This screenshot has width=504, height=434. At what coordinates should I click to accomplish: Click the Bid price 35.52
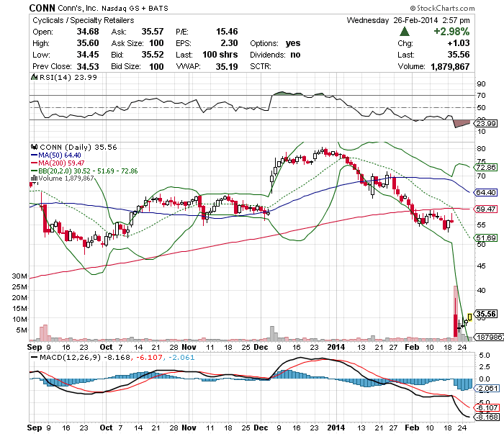[153, 55]
